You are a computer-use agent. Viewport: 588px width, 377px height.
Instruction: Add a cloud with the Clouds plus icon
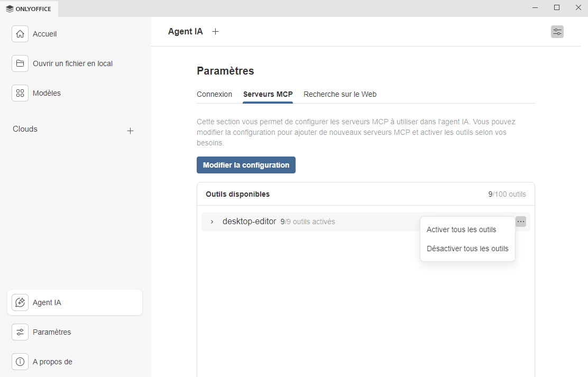tap(130, 131)
